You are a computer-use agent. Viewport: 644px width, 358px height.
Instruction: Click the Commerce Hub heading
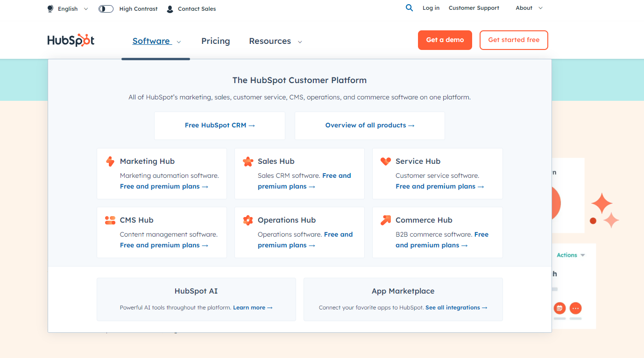pyautogui.click(x=424, y=220)
